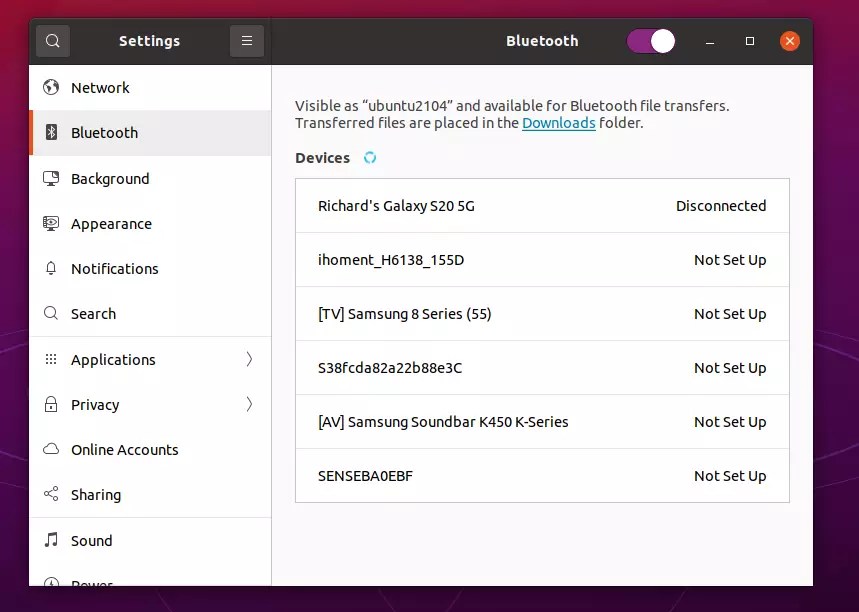Disable Bluetooth using the header switch
This screenshot has width=859, height=612.
click(651, 41)
